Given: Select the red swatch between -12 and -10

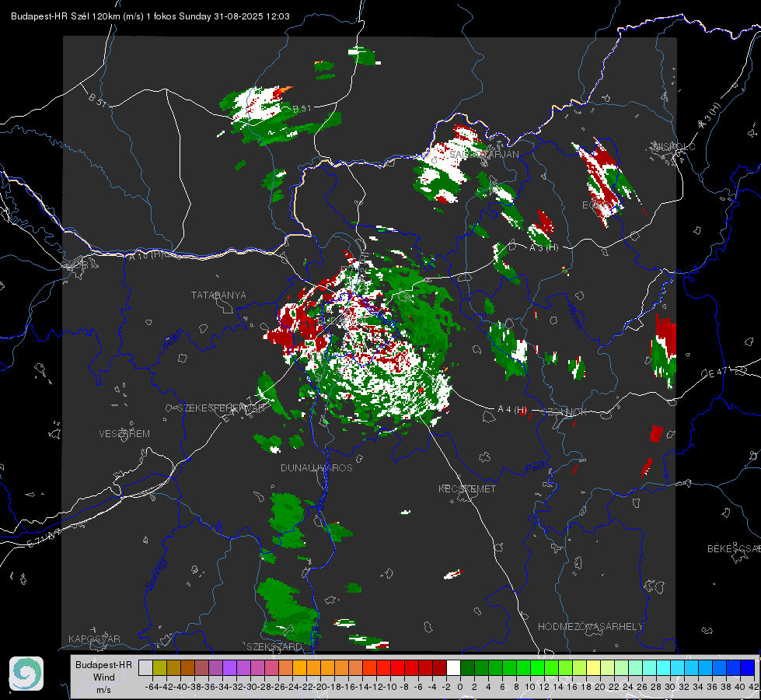Looking at the screenshot, I should (383, 667).
